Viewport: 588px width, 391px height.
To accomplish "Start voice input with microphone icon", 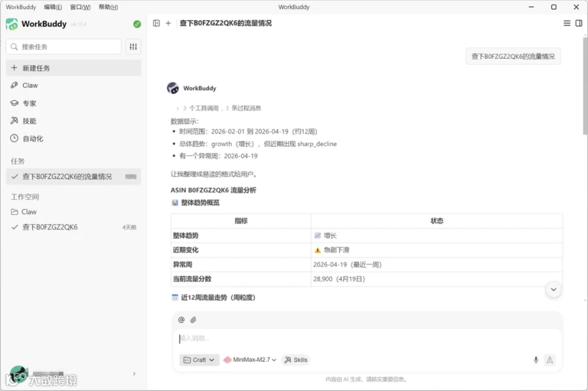I will pos(536,360).
